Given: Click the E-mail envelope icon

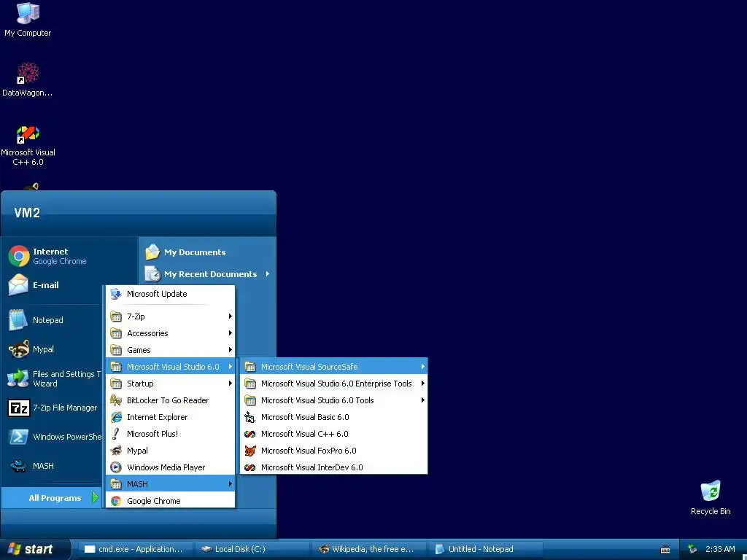Looking at the screenshot, I should (x=18, y=285).
